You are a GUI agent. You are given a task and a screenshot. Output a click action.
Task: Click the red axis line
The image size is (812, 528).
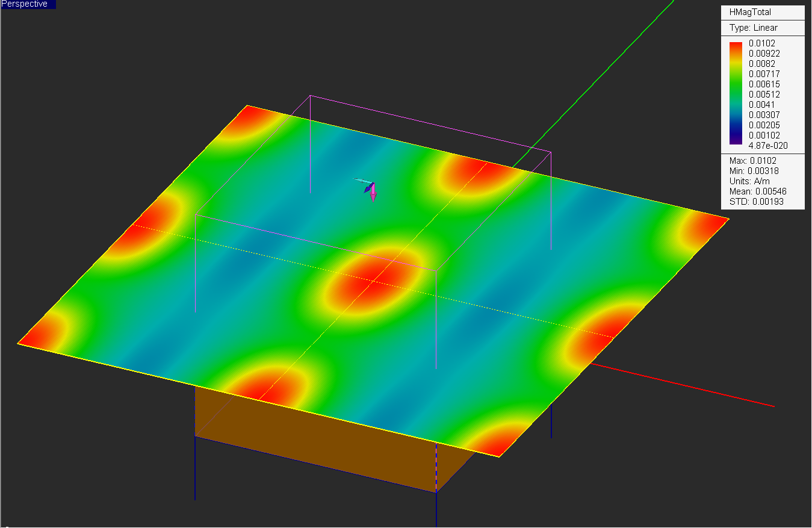tap(683, 385)
